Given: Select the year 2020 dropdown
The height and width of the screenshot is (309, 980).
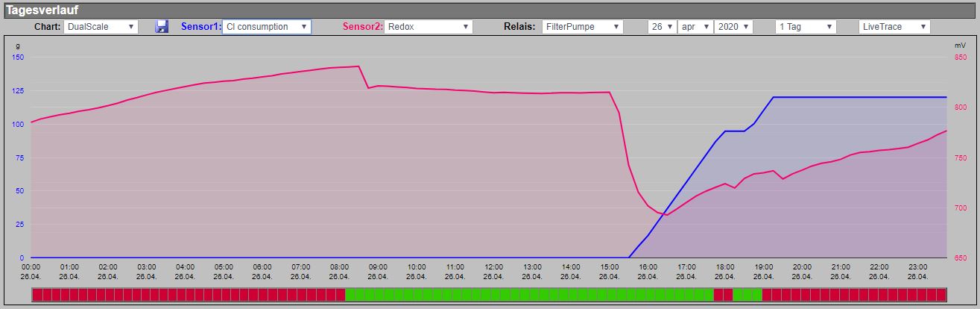Looking at the screenshot, I should pos(733,26).
